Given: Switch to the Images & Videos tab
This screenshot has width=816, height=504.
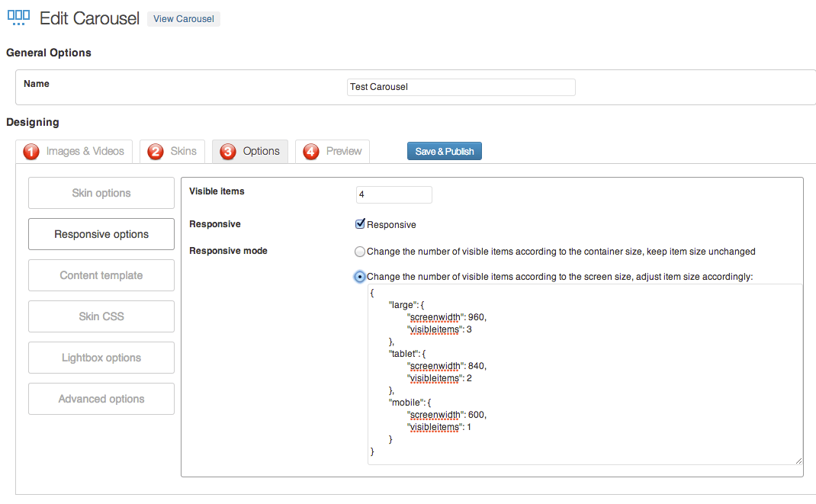Looking at the screenshot, I should tap(82, 151).
